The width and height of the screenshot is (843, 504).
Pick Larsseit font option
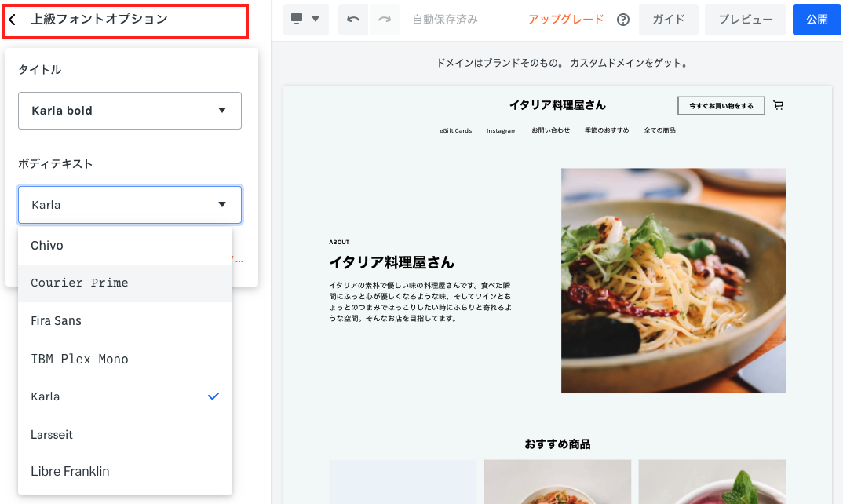pos(125,435)
